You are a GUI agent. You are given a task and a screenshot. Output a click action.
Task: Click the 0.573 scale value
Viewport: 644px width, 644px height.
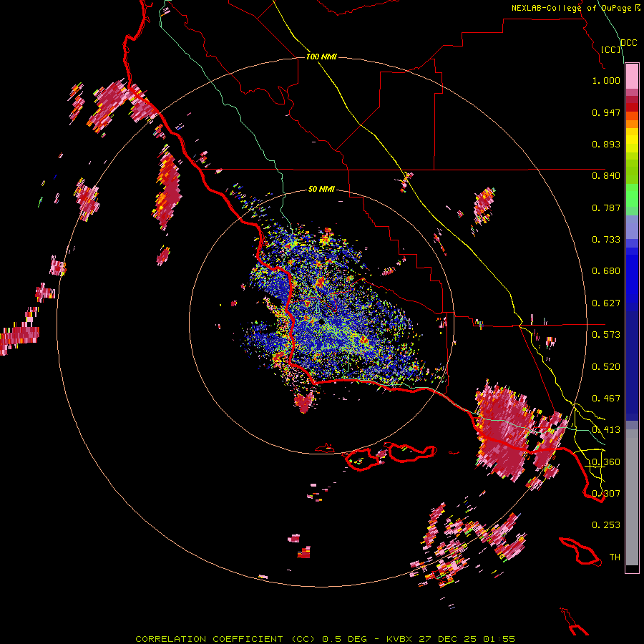pos(606,335)
